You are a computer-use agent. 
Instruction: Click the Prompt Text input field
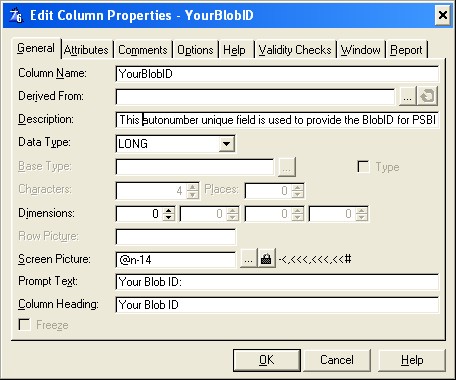click(277, 282)
